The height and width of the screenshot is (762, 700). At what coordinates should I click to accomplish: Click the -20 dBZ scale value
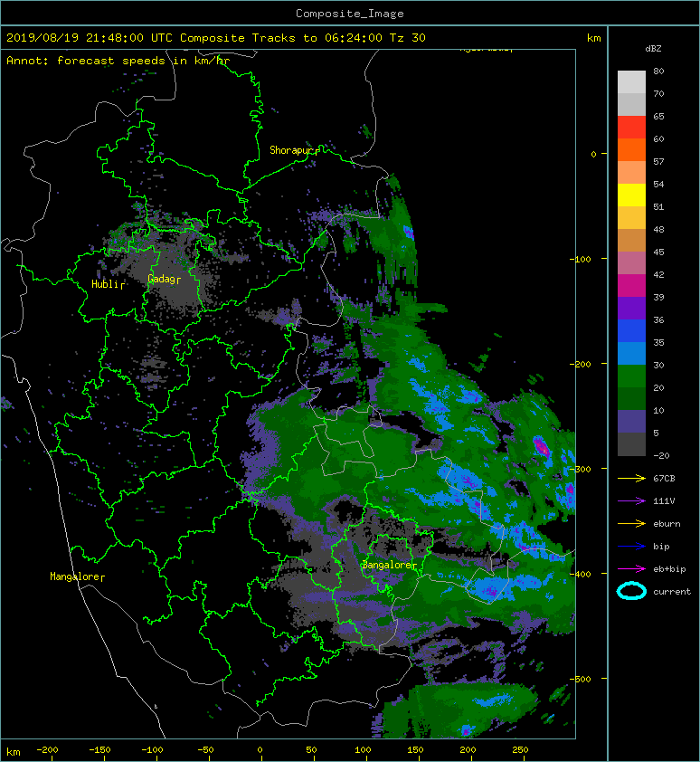point(661,455)
